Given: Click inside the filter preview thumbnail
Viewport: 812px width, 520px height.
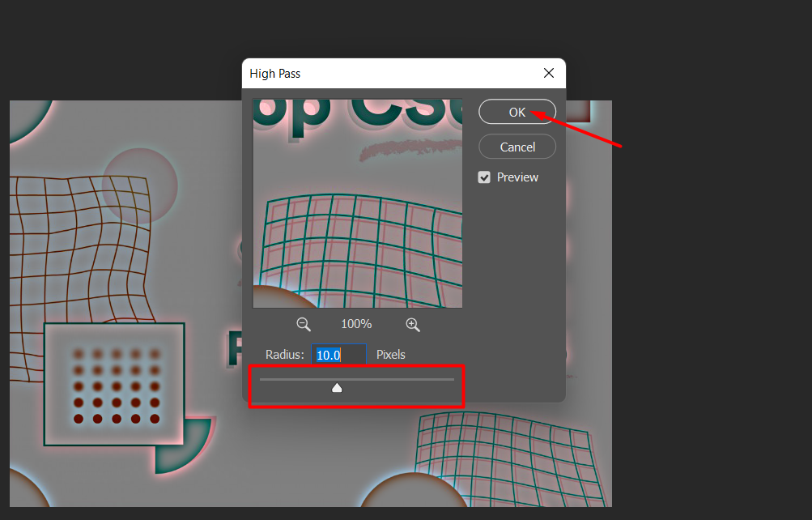Looking at the screenshot, I should coord(357,202).
